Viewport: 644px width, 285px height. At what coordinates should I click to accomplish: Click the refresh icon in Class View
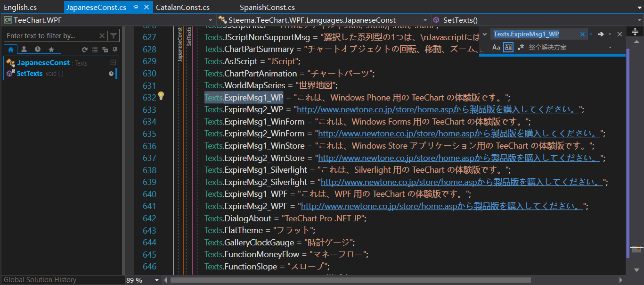click(x=85, y=49)
